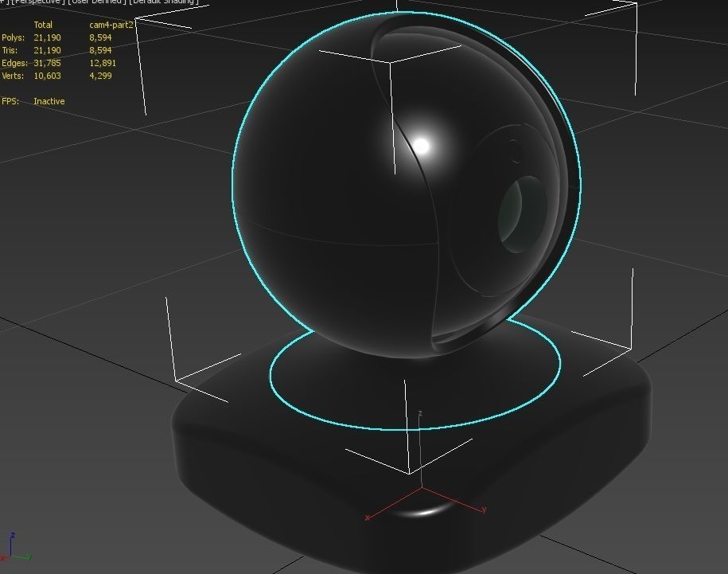Open the Default Shading viewport menu
Image resolution: width=728 pixels, height=574 pixels.
[x=164, y=2]
